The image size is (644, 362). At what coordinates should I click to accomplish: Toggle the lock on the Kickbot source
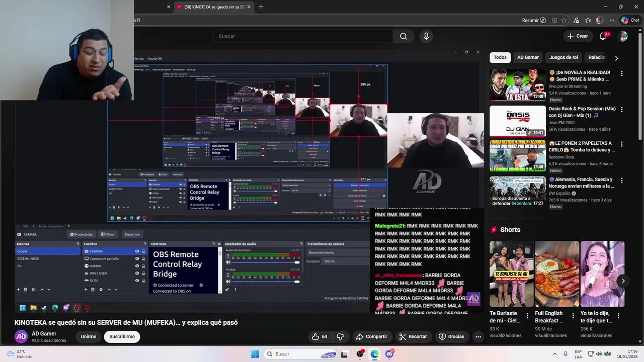(x=143, y=266)
